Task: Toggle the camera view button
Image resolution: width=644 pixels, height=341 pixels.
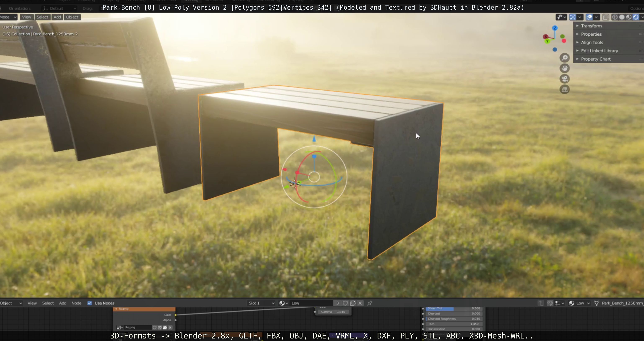Action: [564, 79]
